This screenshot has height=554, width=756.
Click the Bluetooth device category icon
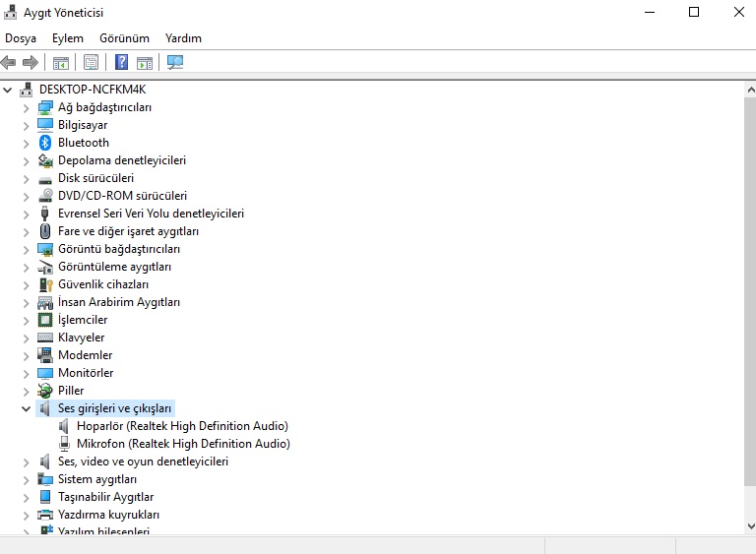tap(45, 143)
